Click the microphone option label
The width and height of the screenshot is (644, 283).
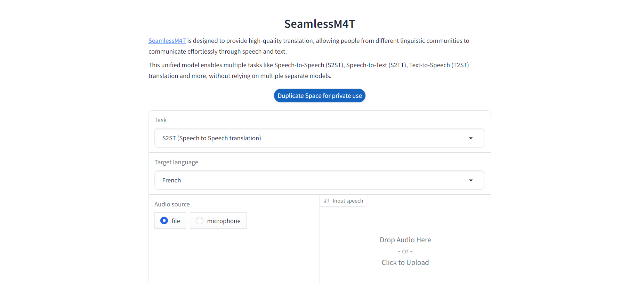point(224,220)
